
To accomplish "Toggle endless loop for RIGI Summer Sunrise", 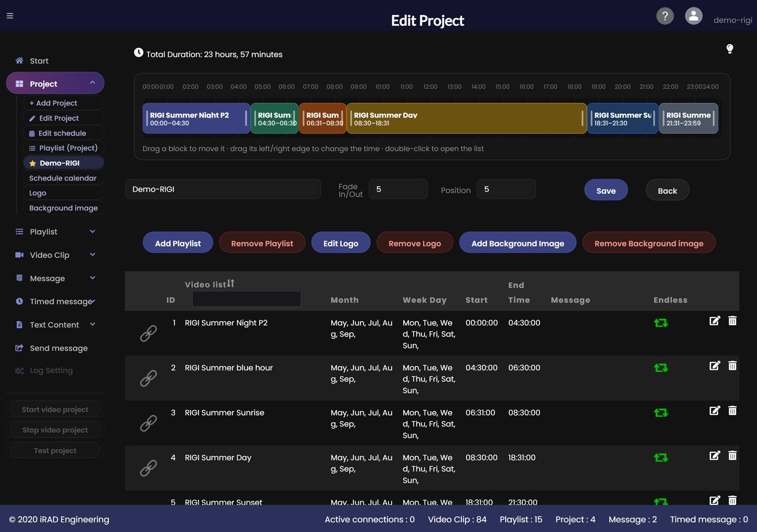I will [x=660, y=413].
